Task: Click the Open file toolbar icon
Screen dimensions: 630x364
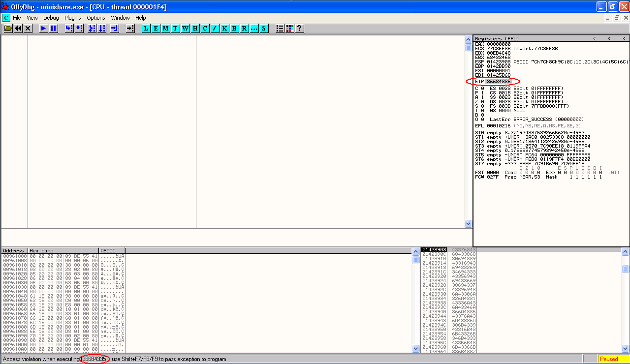Action: click(x=8, y=29)
